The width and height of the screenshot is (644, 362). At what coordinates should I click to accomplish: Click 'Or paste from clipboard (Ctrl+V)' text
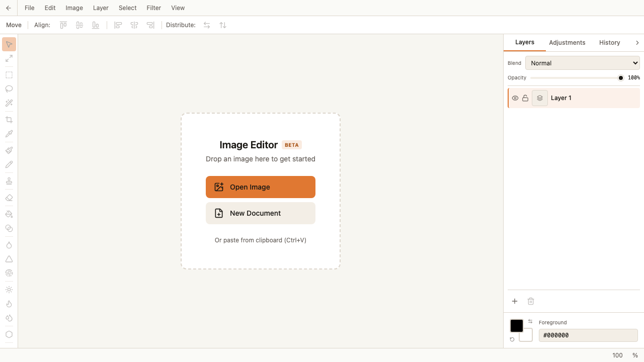click(261, 240)
